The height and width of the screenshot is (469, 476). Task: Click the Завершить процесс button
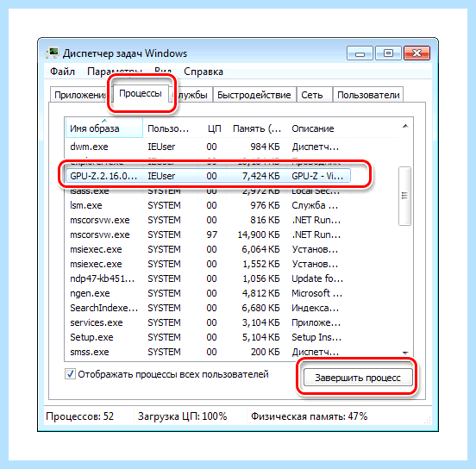[358, 378]
